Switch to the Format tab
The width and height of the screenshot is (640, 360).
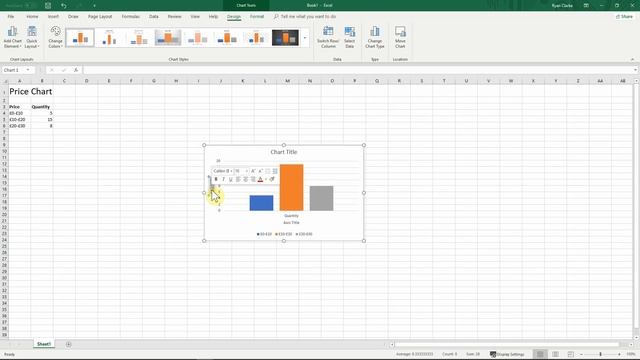tap(257, 17)
